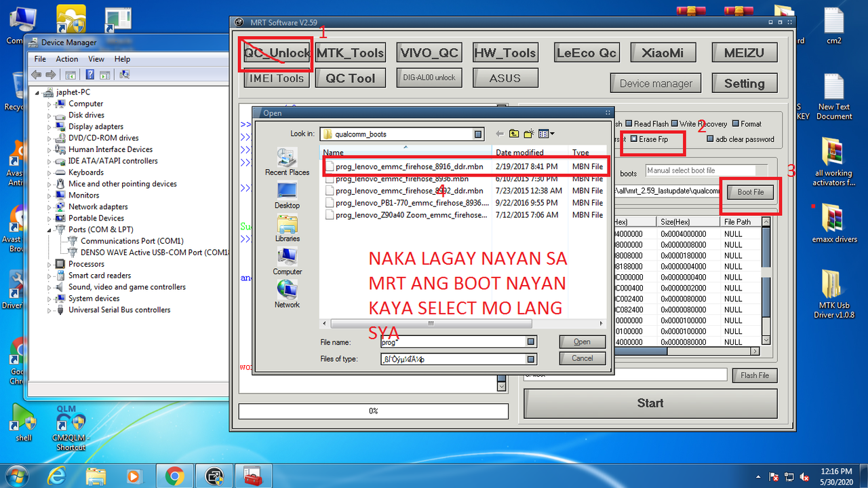868x488 pixels.
Task: Click the Windows Start button
Action: pos(18,475)
